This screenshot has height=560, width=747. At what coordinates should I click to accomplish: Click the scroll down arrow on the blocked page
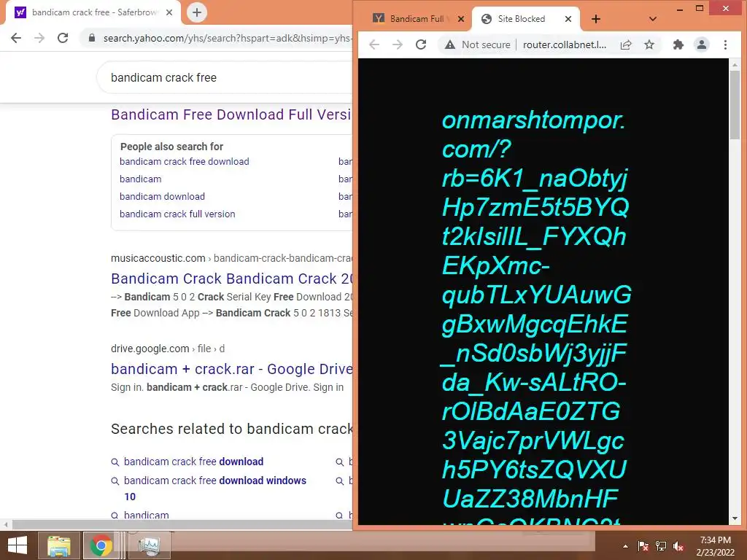[735, 518]
